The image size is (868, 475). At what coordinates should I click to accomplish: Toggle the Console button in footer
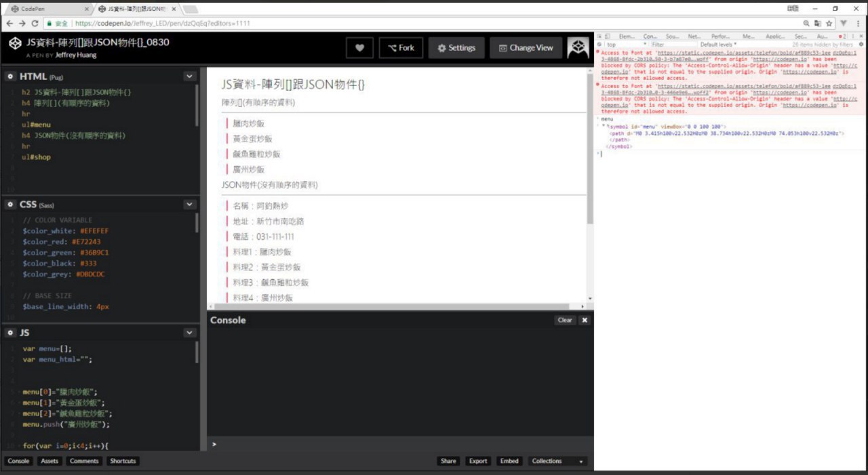[18, 461]
